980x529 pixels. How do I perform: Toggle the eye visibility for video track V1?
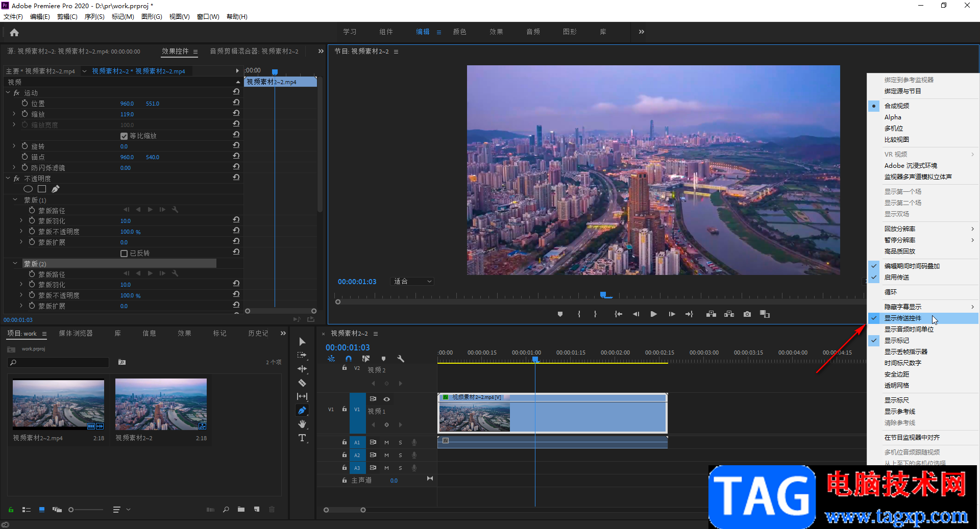[387, 399]
